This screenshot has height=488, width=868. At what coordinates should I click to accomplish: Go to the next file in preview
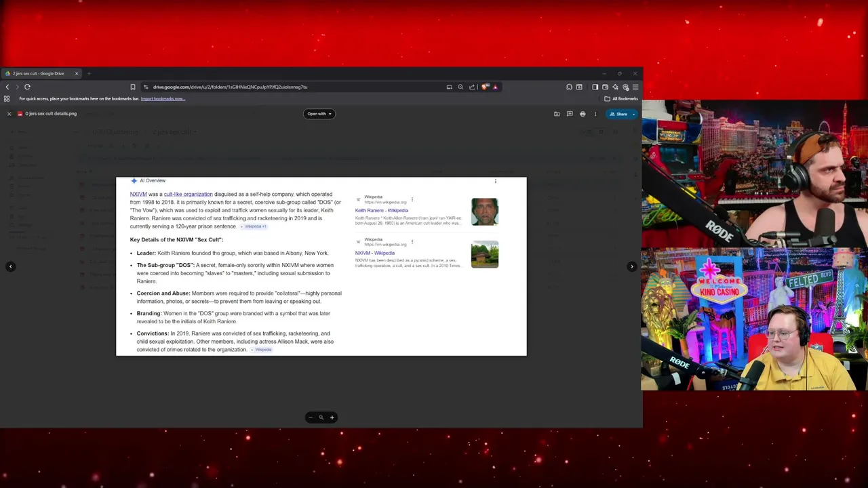pyautogui.click(x=632, y=266)
